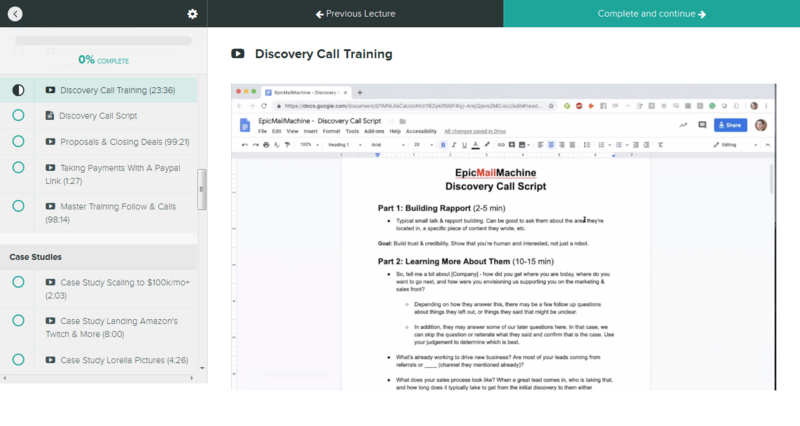Click the Undo icon in Docs toolbar
The width and height of the screenshot is (800, 426).
(x=245, y=145)
